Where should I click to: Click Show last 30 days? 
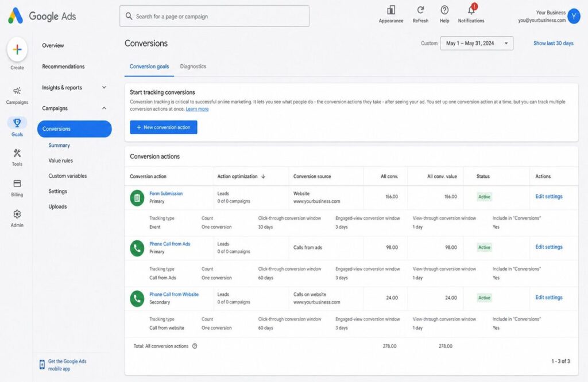(553, 44)
